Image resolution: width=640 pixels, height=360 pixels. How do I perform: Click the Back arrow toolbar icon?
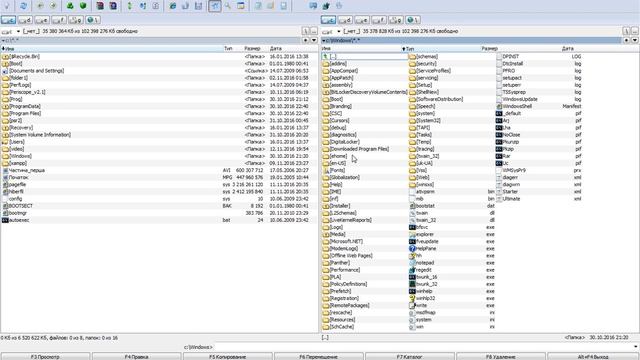pyautogui.click(x=40, y=6)
